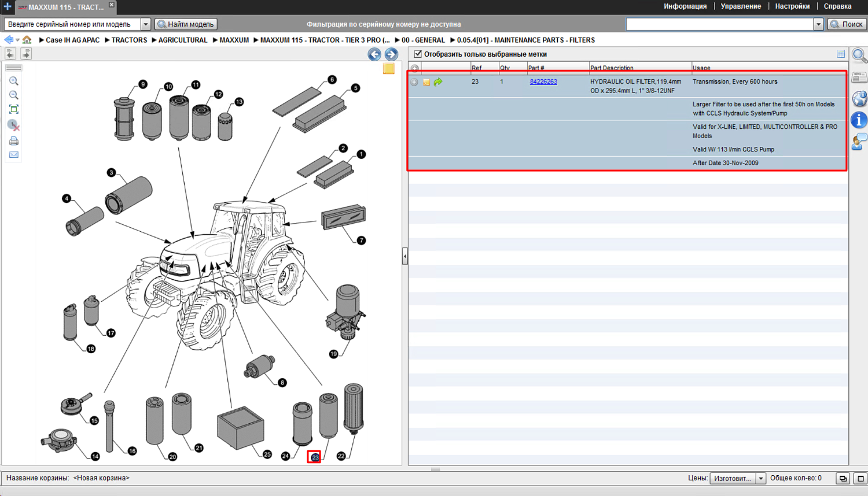The width and height of the screenshot is (868, 496).
Task: Open the Информация menu
Action: tap(685, 6)
